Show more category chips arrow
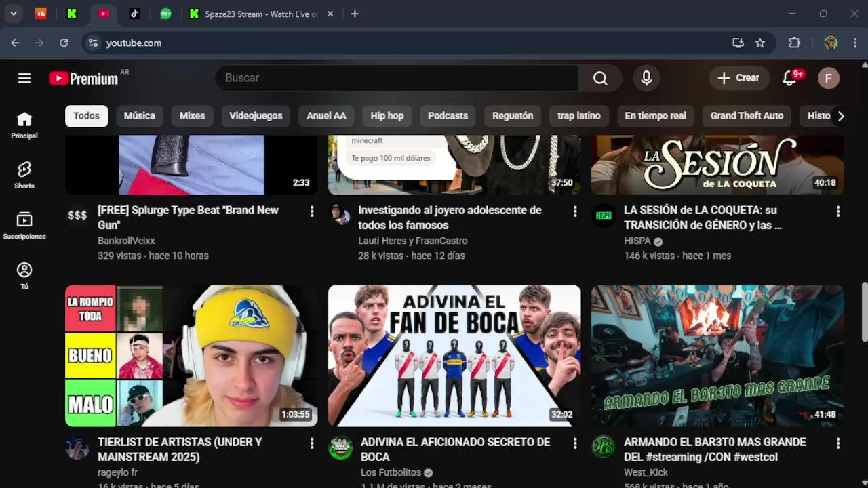Image resolution: width=868 pixels, height=488 pixels. click(x=841, y=116)
